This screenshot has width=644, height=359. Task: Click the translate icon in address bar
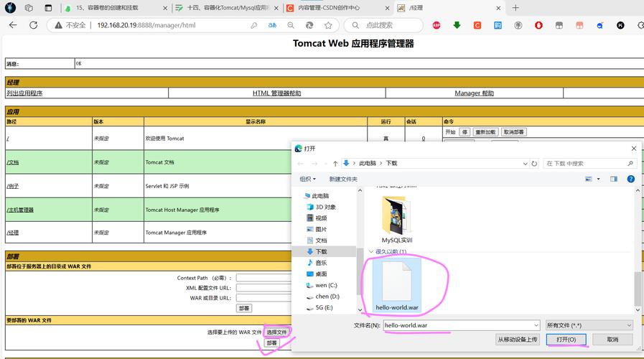point(272,25)
